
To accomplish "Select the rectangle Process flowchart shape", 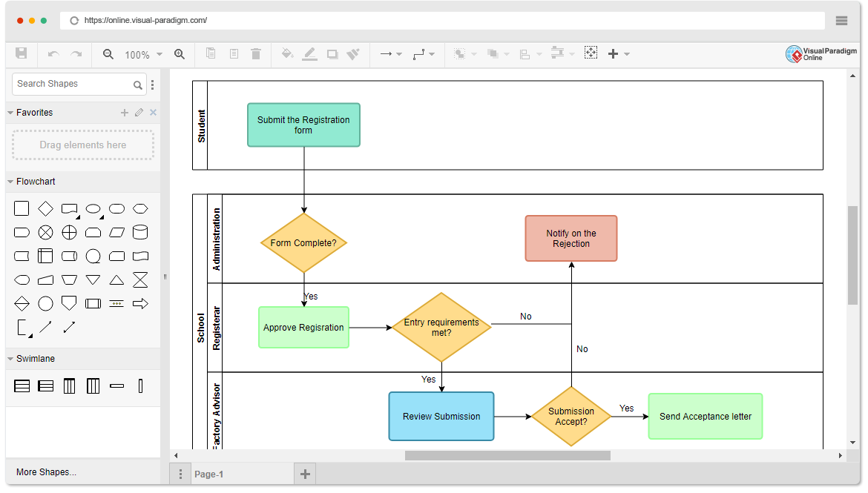I will click(22, 208).
